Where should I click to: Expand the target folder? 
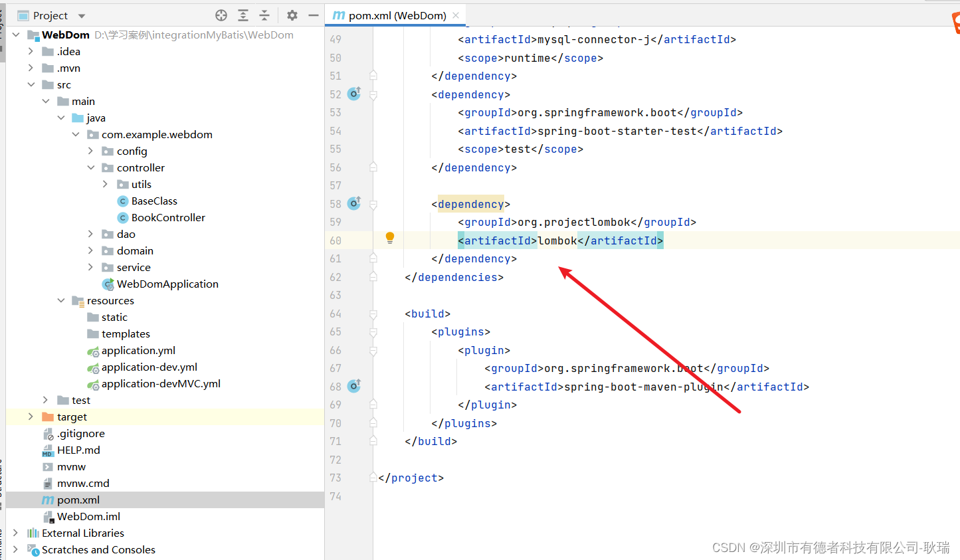pos(31,417)
